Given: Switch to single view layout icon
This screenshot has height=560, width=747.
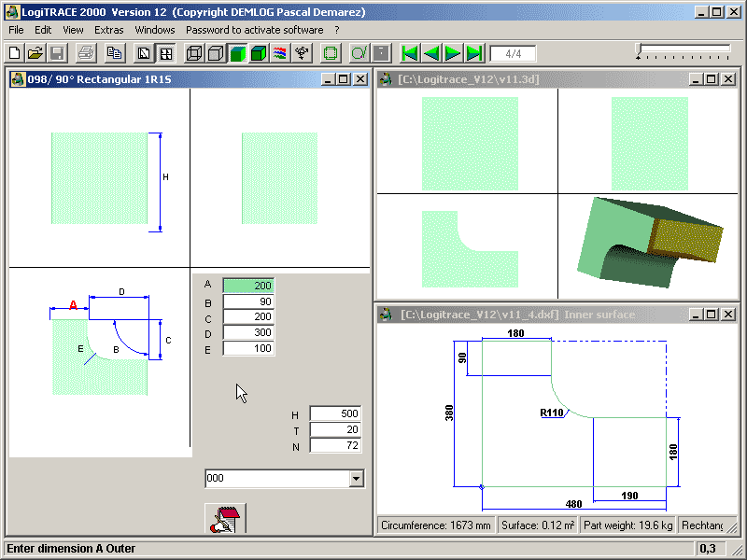Looking at the screenshot, I should pos(144,53).
